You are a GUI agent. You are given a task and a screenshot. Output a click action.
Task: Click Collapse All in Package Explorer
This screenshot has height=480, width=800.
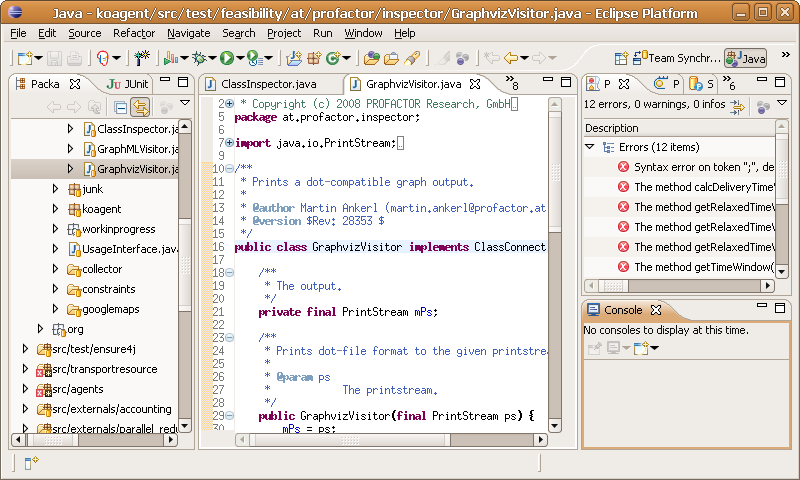pos(120,108)
